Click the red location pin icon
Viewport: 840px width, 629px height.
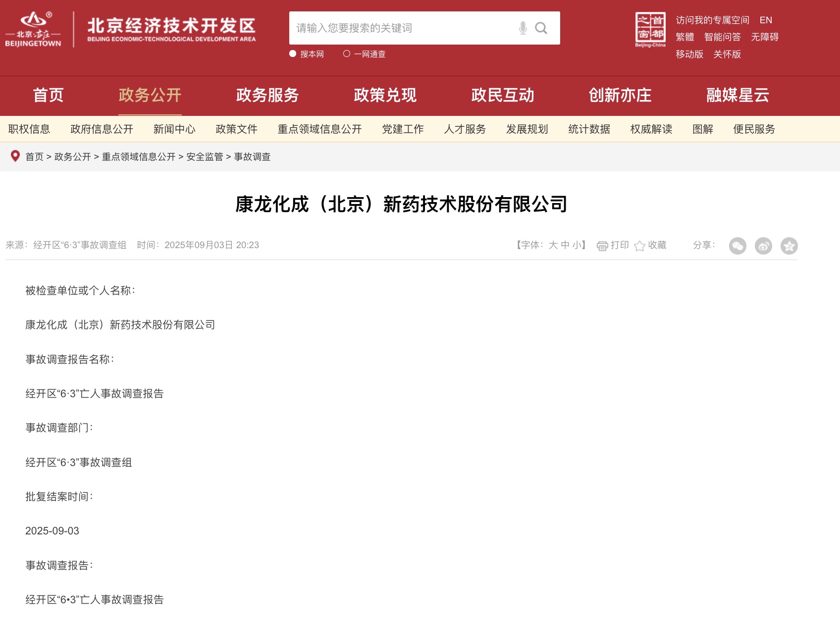(x=15, y=156)
